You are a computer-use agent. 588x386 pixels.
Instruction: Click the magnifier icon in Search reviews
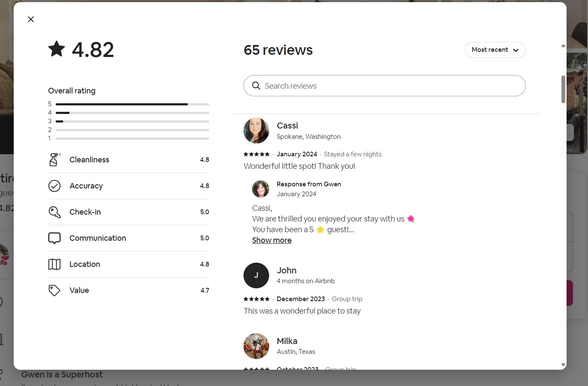click(256, 86)
